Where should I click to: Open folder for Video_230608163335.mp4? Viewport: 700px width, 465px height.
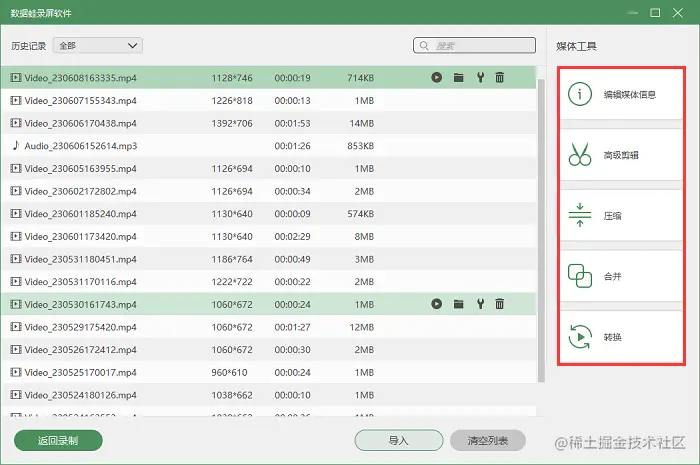pos(458,78)
